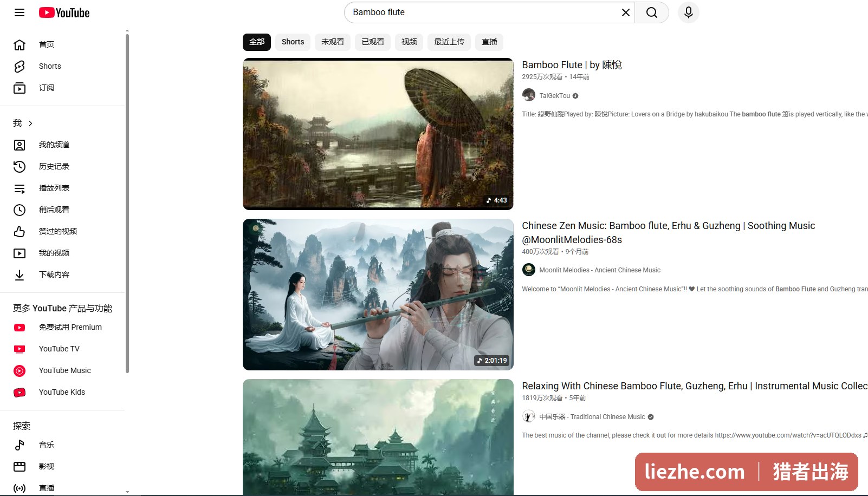Select the 最近上传 filter chip
The width and height of the screenshot is (868, 496).
[449, 42]
